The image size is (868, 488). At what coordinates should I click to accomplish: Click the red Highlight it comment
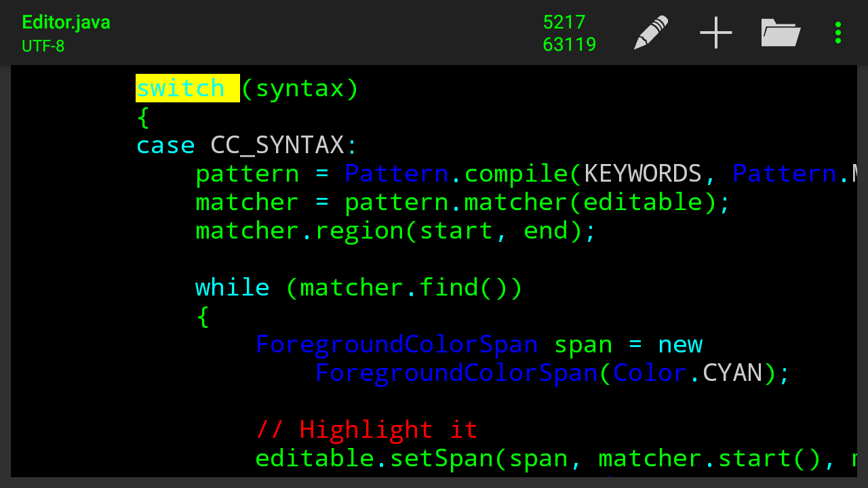click(366, 430)
